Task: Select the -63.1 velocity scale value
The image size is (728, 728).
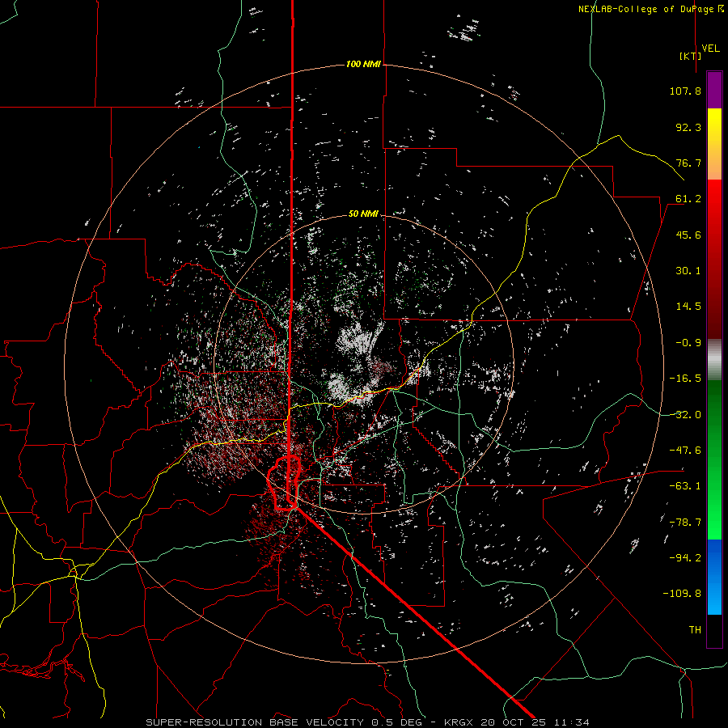Action: click(x=685, y=486)
